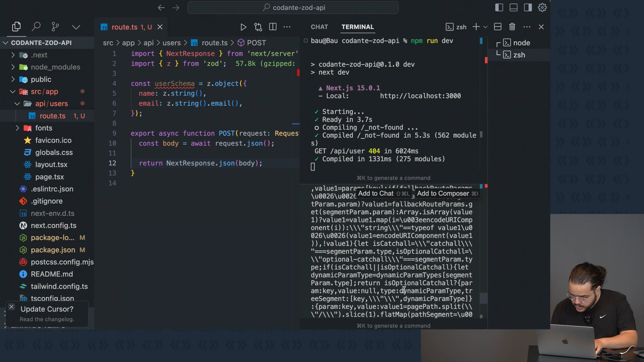Open the Explorer view icon
The height and width of the screenshot is (362, 644).
point(16,26)
